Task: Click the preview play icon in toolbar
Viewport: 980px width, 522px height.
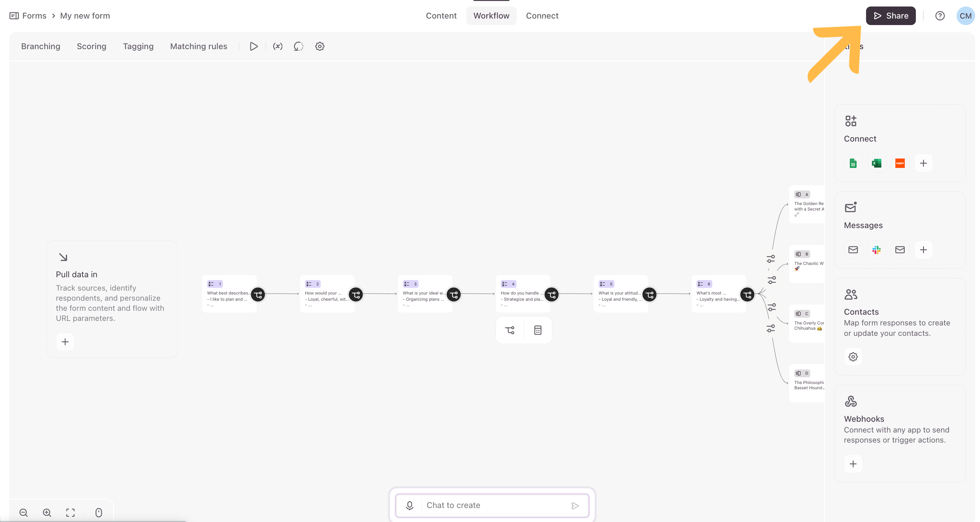Action: [253, 47]
